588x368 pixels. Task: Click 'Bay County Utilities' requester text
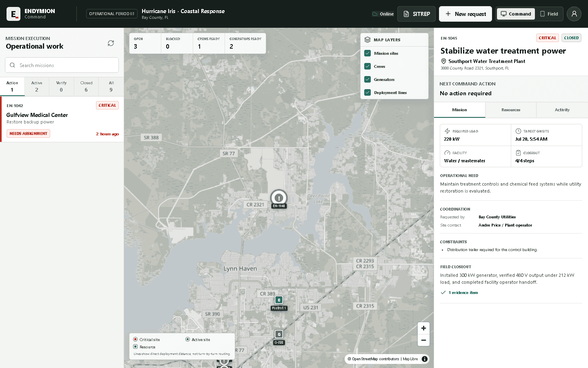(497, 217)
